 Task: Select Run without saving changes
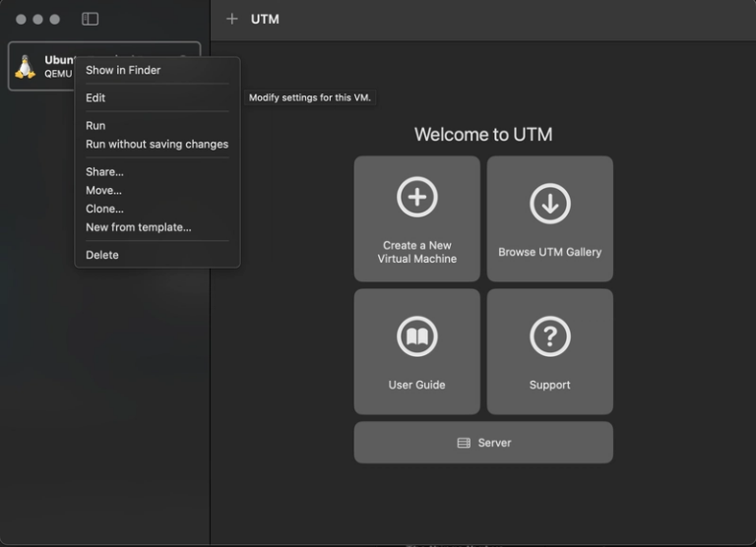[157, 144]
